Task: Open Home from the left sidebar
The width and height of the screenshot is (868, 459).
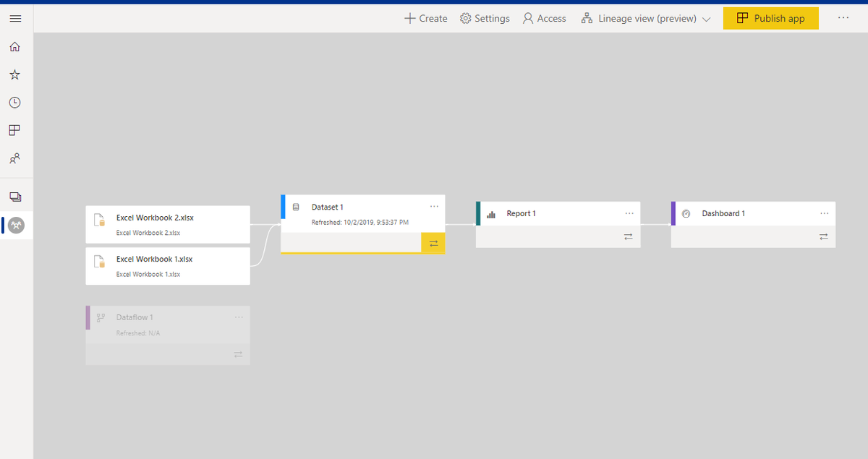Action: [x=15, y=46]
